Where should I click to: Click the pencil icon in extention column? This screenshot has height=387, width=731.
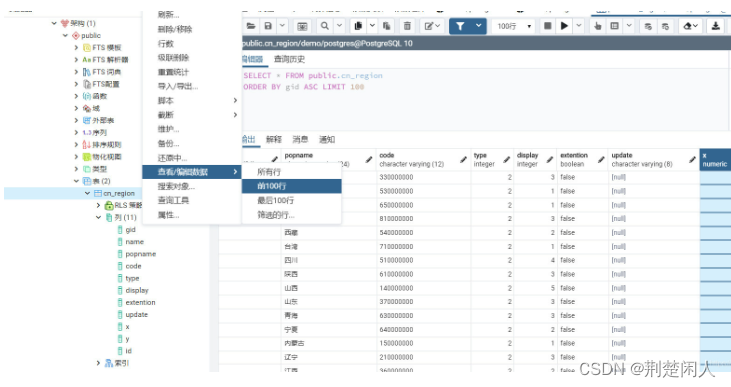(x=601, y=160)
